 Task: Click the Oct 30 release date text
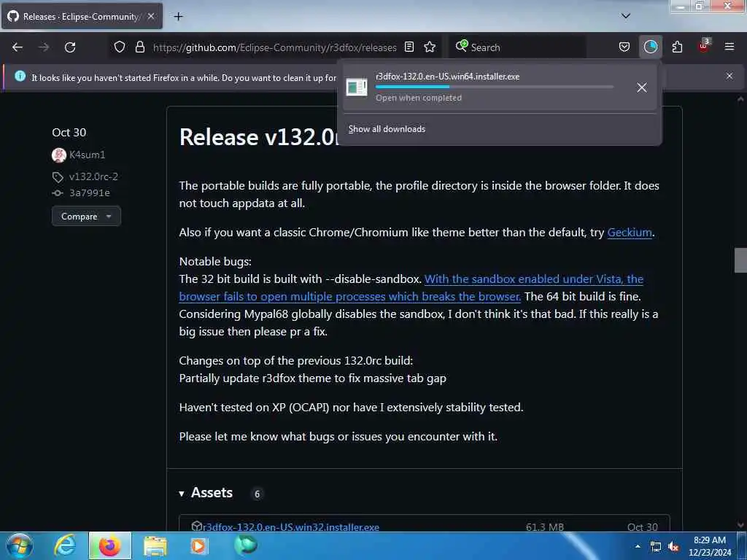(69, 133)
